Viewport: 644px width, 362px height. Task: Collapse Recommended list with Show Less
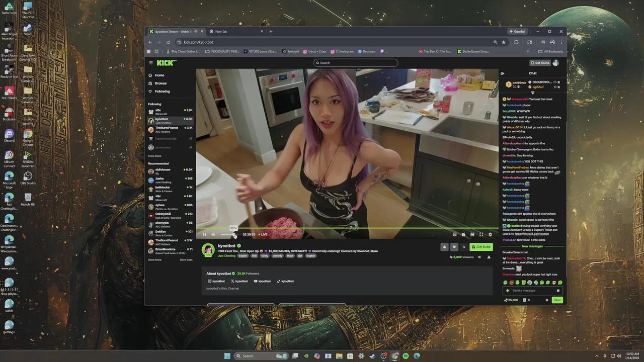(x=186, y=260)
